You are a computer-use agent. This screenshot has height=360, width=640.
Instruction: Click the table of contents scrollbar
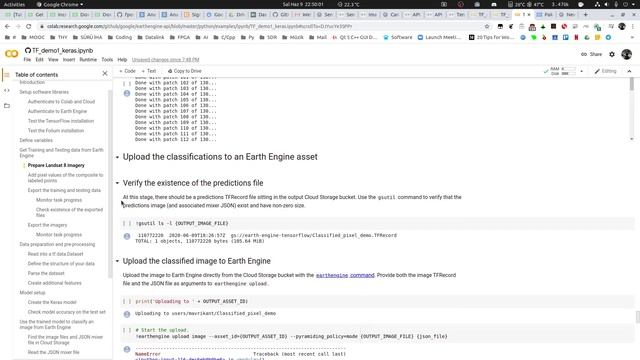pos(110,184)
